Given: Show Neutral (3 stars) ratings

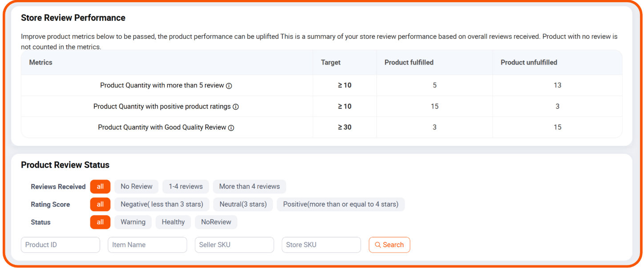Looking at the screenshot, I should coord(243,204).
